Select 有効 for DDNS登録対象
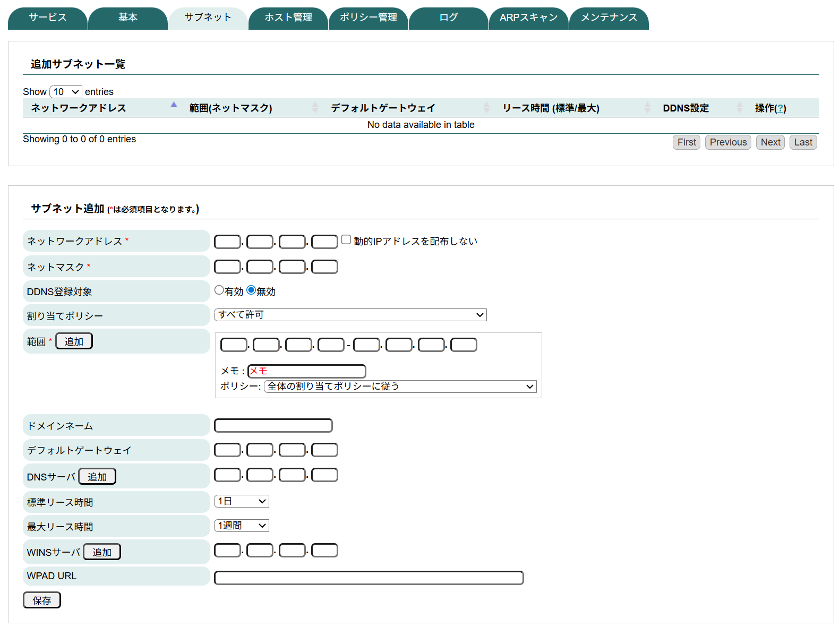 219,290
